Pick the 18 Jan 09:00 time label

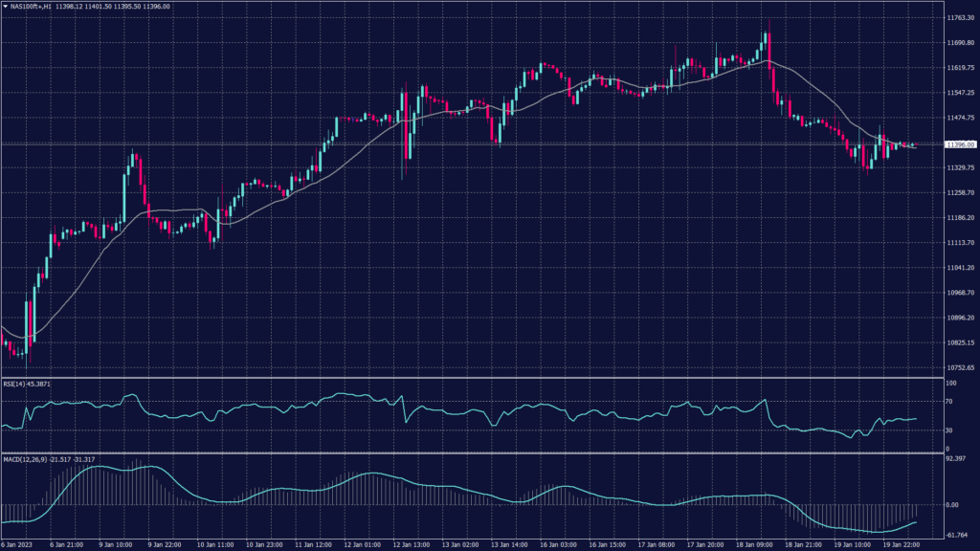(756, 544)
